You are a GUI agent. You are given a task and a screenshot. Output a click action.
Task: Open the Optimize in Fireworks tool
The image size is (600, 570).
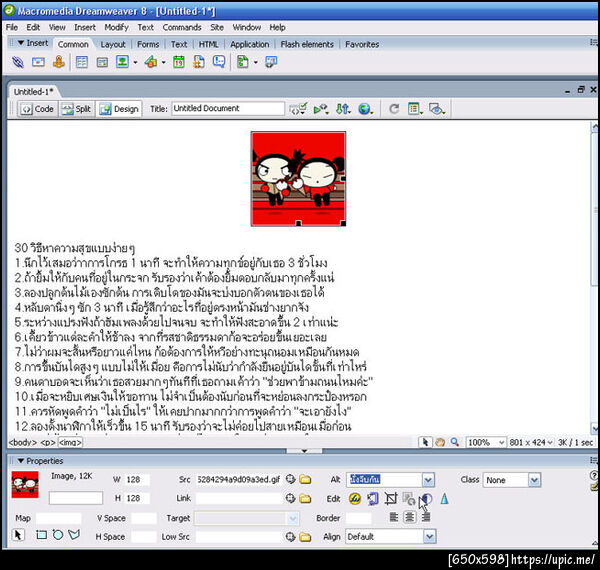[373, 499]
